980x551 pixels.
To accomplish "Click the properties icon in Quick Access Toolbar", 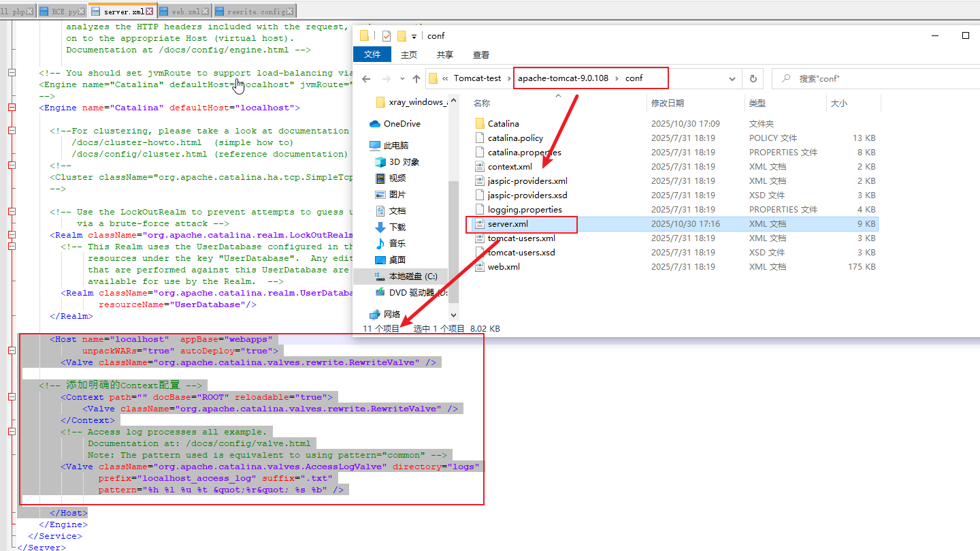I will click(387, 35).
